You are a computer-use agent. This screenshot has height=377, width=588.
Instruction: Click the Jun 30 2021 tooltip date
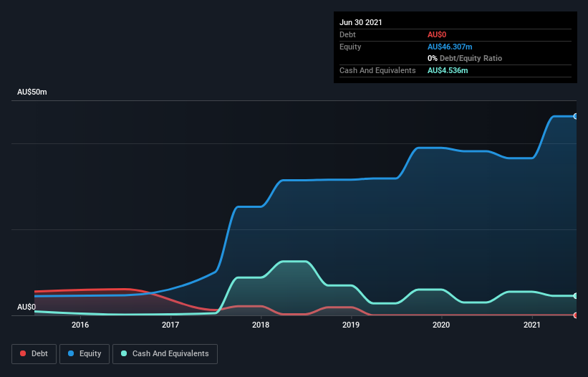pos(361,22)
